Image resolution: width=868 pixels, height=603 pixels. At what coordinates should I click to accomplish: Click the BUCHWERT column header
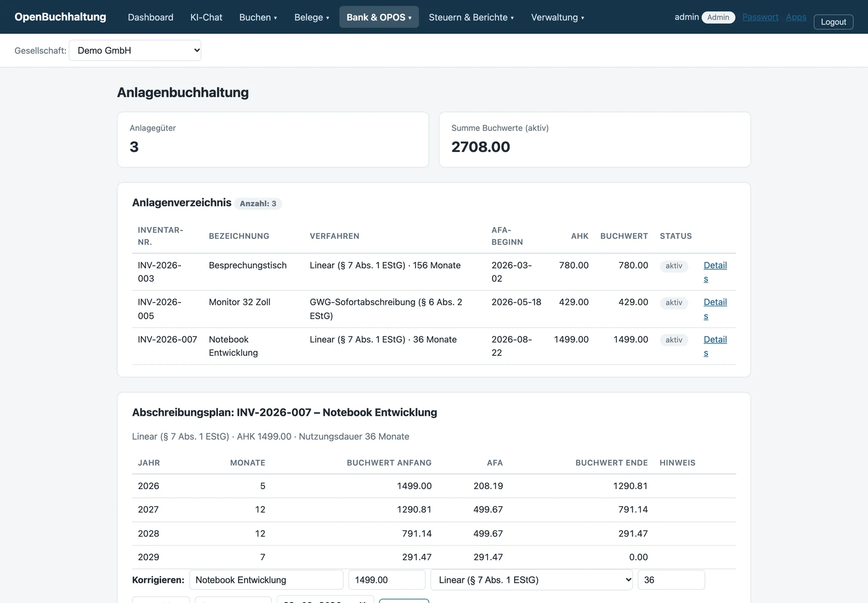624,236
